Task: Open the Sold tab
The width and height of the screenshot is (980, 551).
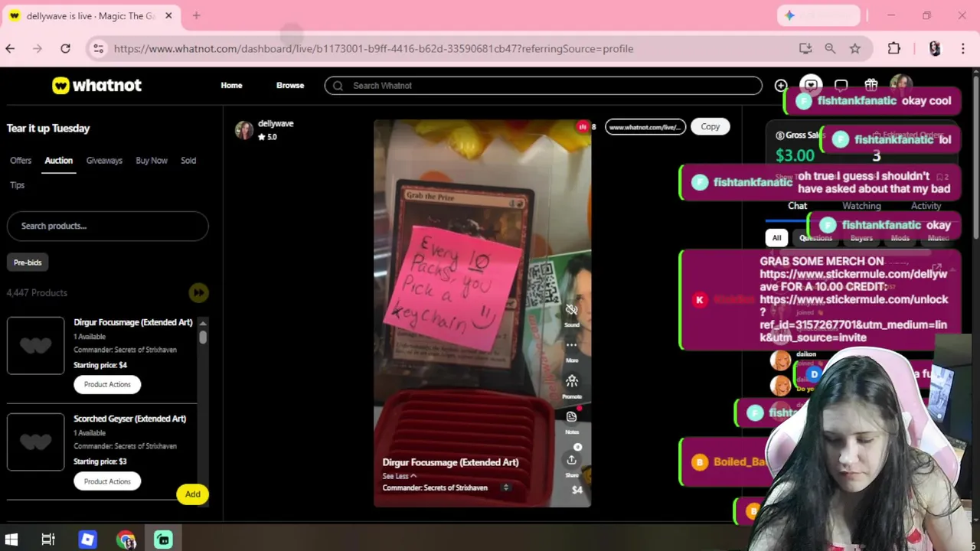Action: 188,160
